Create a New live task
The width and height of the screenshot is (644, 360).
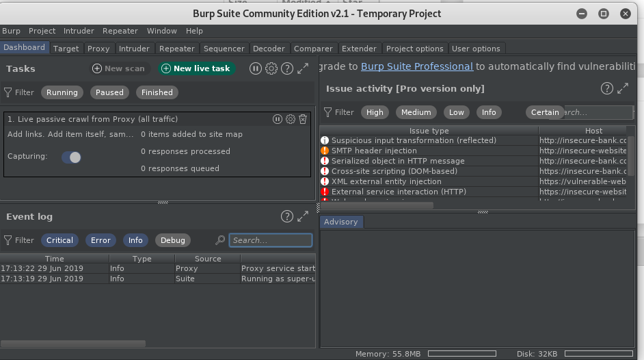click(x=196, y=68)
